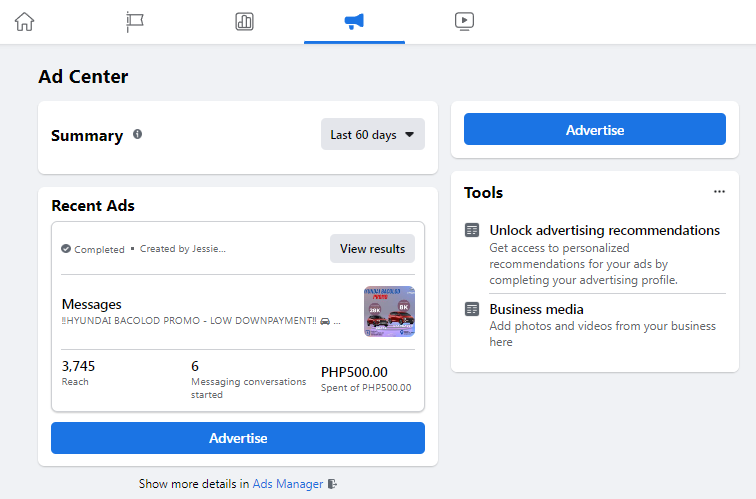This screenshot has height=499, width=756.
Task: Click the Completed status check icon
Action: click(x=66, y=249)
